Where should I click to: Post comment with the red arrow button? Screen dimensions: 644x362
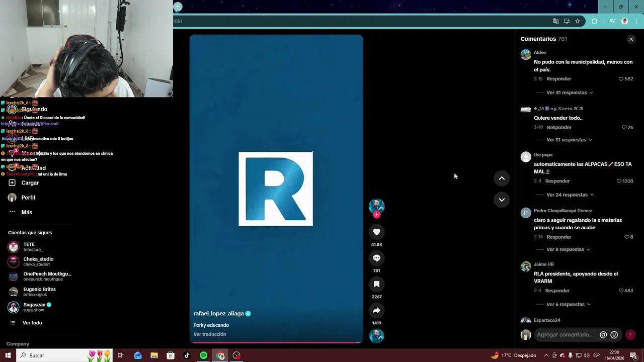[x=630, y=335]
